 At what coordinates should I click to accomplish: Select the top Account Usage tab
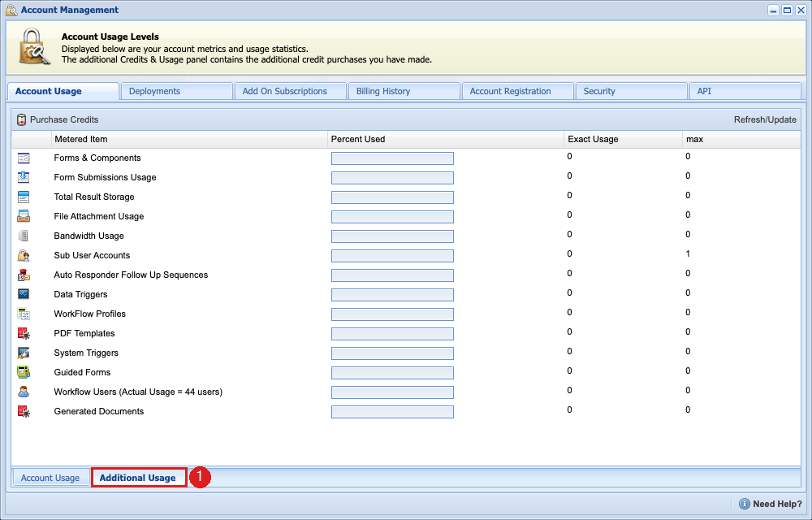click(63, 91)
